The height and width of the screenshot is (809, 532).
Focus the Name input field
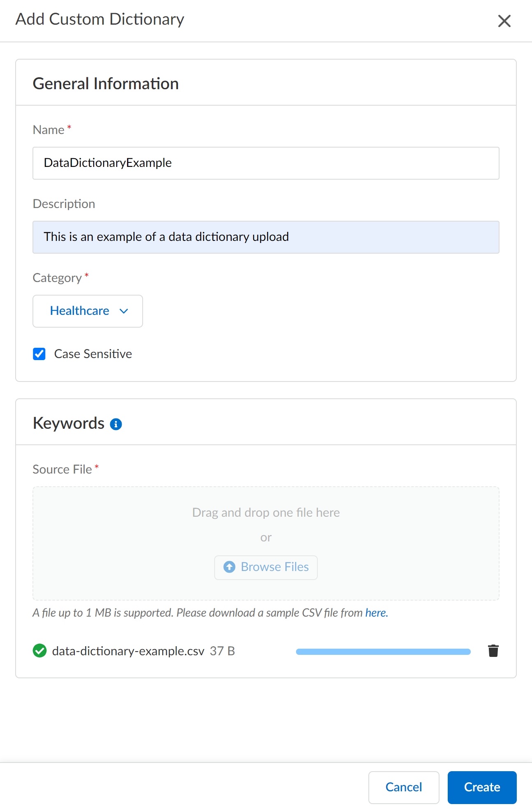[266, 163]
